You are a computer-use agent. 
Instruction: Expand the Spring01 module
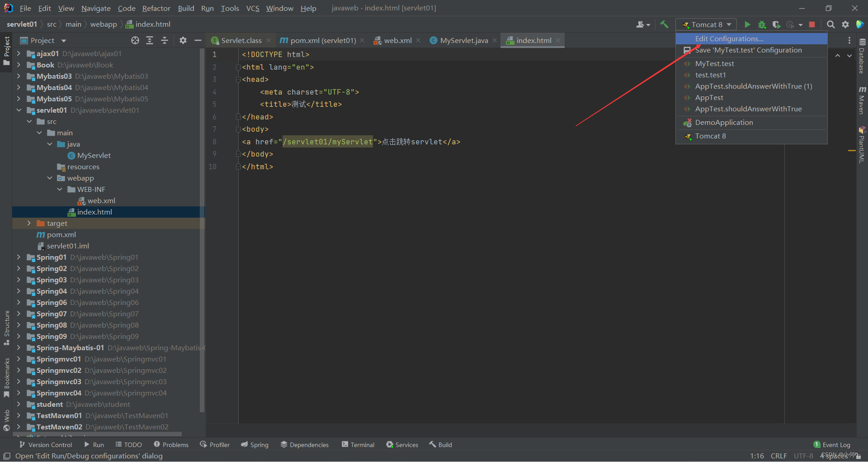coord(19,257)
